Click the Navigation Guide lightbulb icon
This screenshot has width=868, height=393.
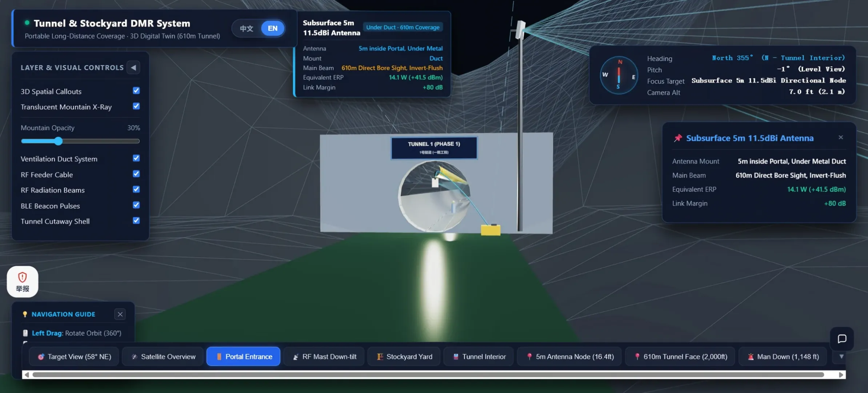[x=25, y=314]
